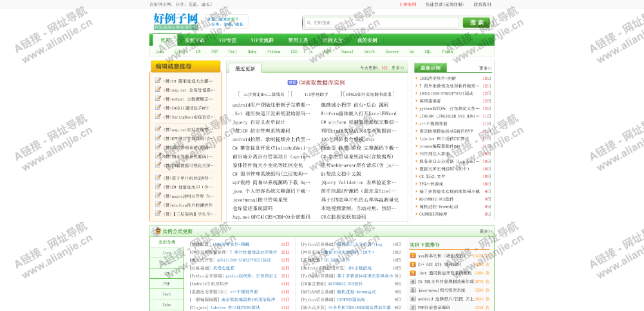Click the note icon beside asp.net 会员管理
Screen dimensions: 644x311
pos(158,90)
